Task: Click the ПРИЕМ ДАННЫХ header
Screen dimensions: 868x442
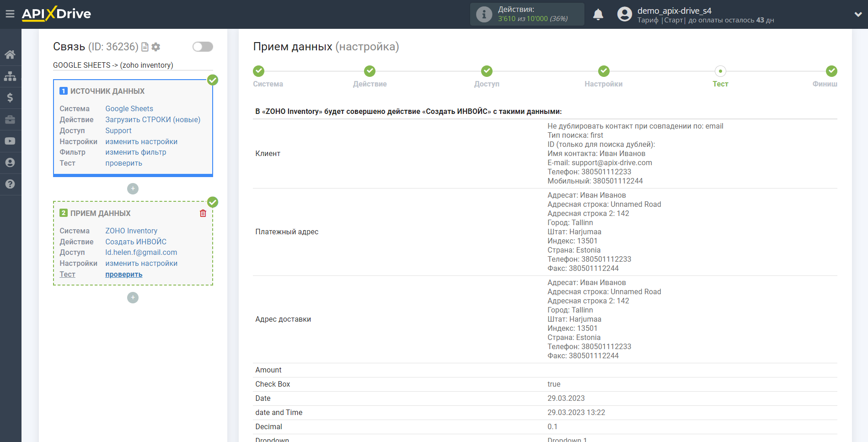Action: [100, 213]
